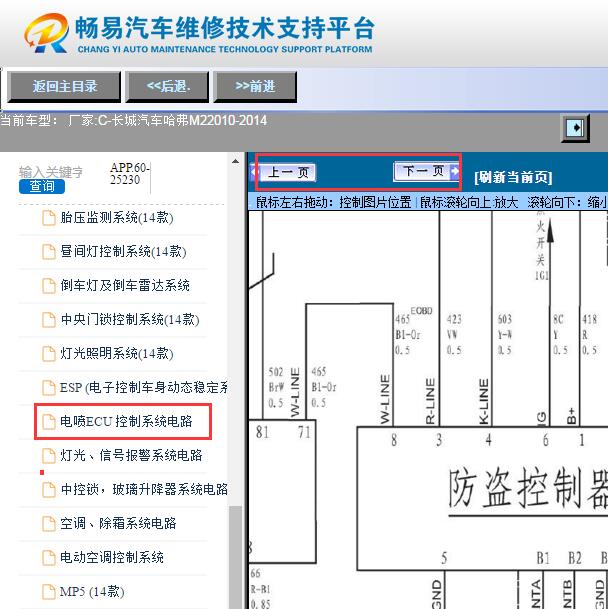Click the sidebar vertical scrollbar thumb
The height and width of the screenshot is (609, 608).
(235, 557)
